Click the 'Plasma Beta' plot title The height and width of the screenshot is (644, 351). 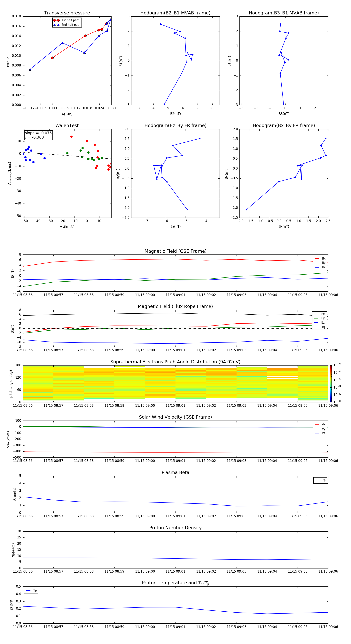click(x=175, y=472)
